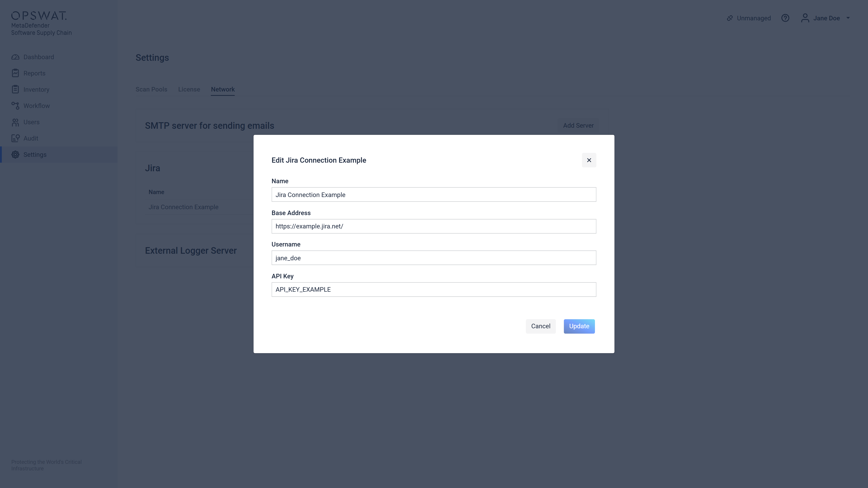This screenshot has width=868, height=488.
Task: Switch to the License tab
Action: pyautogui.click(x=189, y=90)
